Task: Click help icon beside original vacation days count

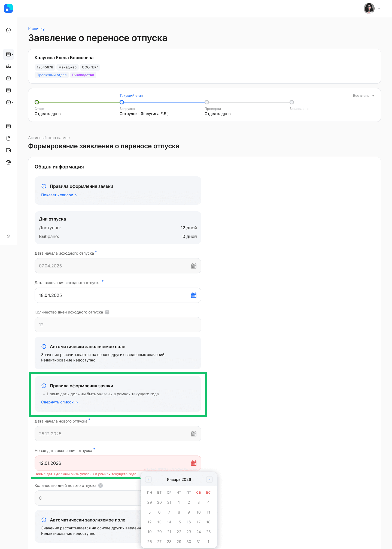Action: (107, 312)
